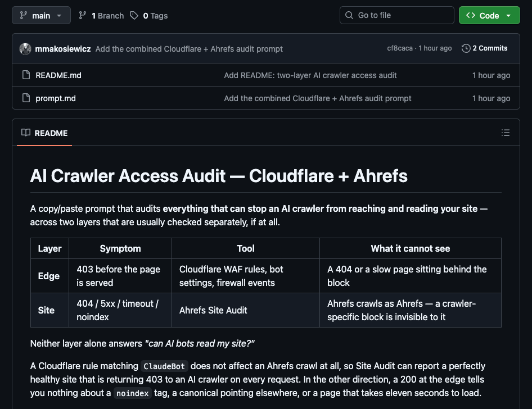This screenshot has width=532, height=409.
Task: Click the 1 hour ago timestamp for README.md
Action: click(x=491, y=75)
